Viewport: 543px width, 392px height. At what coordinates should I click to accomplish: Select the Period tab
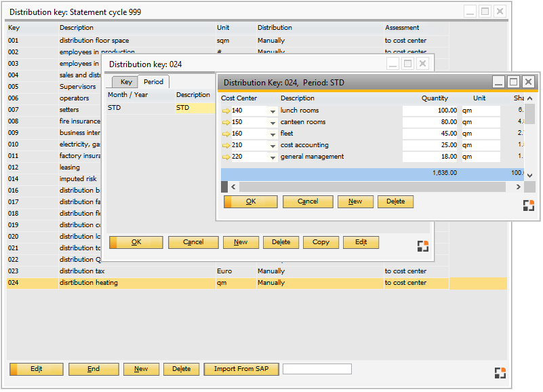[154, 80]
